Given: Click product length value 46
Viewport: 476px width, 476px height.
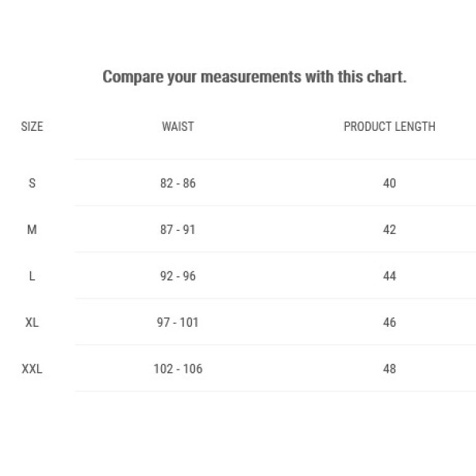Looking at the screenshot, I should point(390,322).
